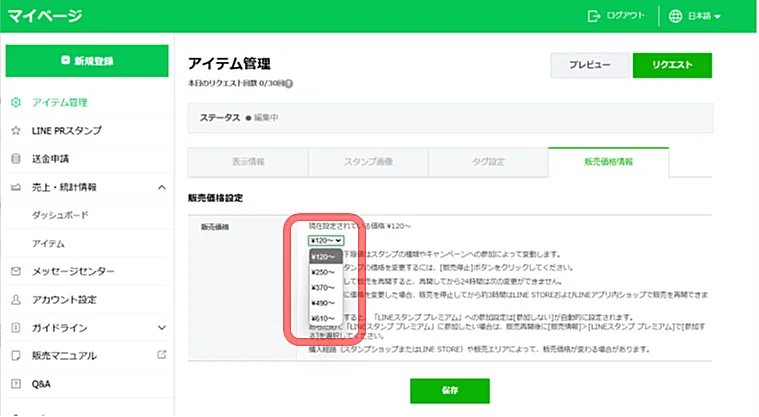Click the green 保存 button
This screenshot has width=759, height=417.
[450, 390]
